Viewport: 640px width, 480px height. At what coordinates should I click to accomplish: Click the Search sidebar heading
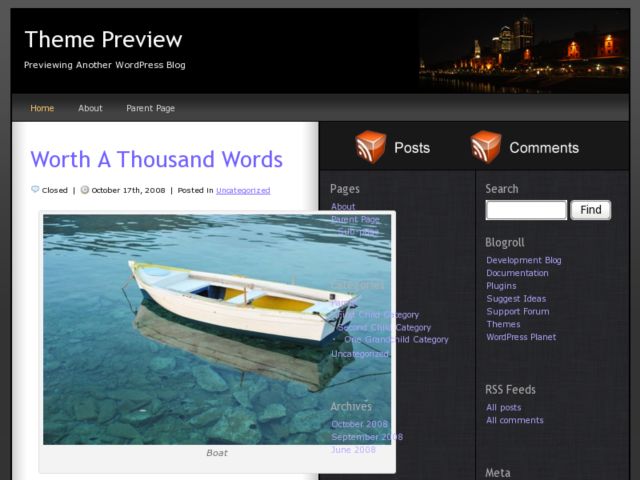502,189
